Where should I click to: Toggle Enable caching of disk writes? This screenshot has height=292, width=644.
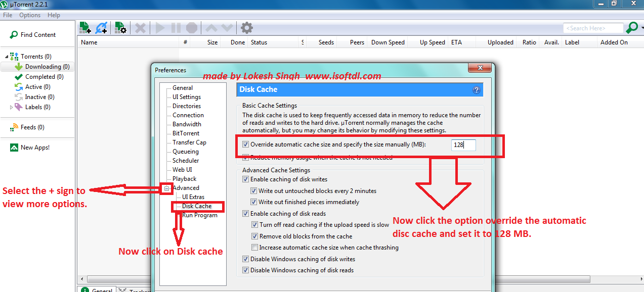coord(246,179)
